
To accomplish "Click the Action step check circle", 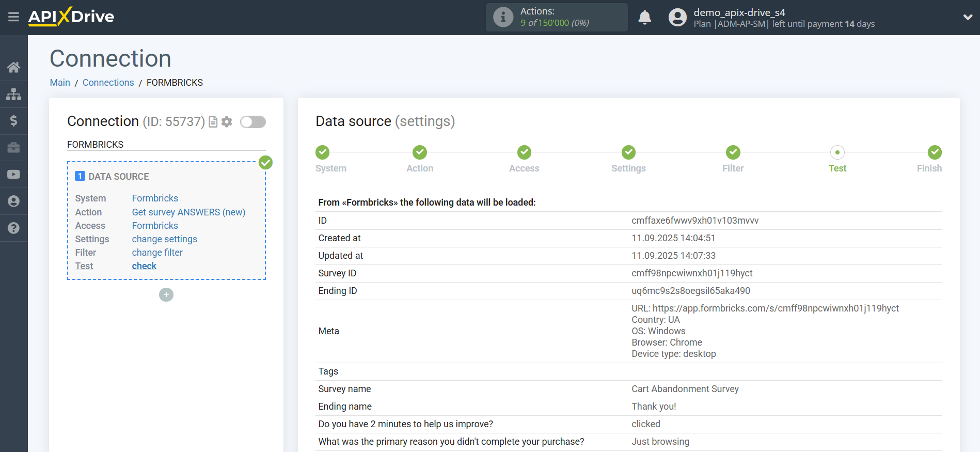I will [420, 152].
